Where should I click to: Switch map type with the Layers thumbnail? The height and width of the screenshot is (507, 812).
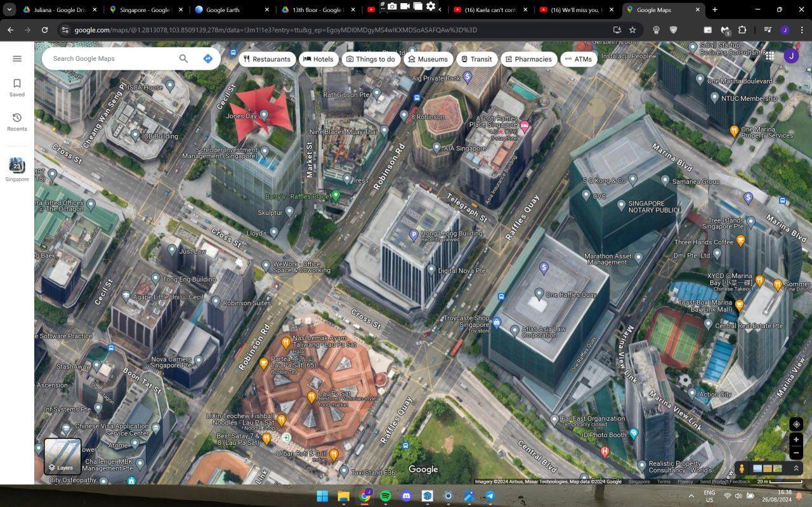click(62, 457)
